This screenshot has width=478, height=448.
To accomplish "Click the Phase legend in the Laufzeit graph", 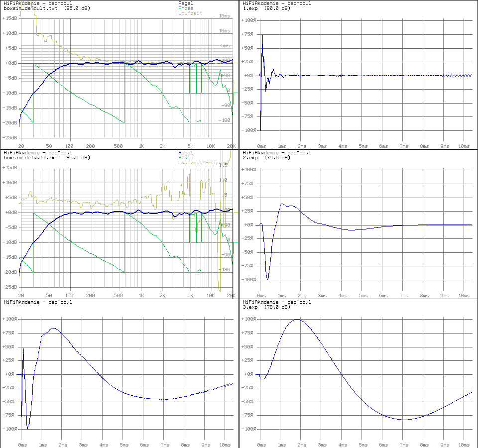I will 185,8.
